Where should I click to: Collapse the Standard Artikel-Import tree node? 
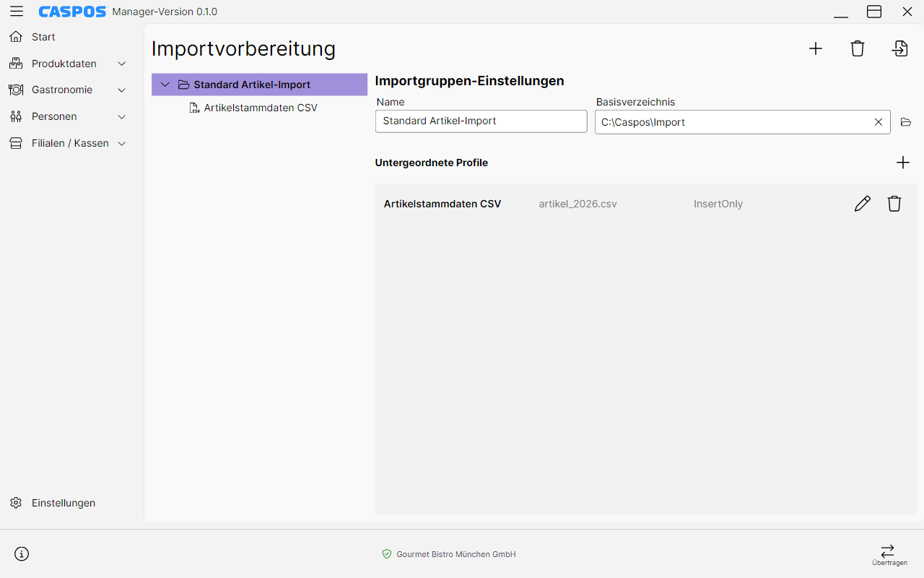[x=165, y=85]
